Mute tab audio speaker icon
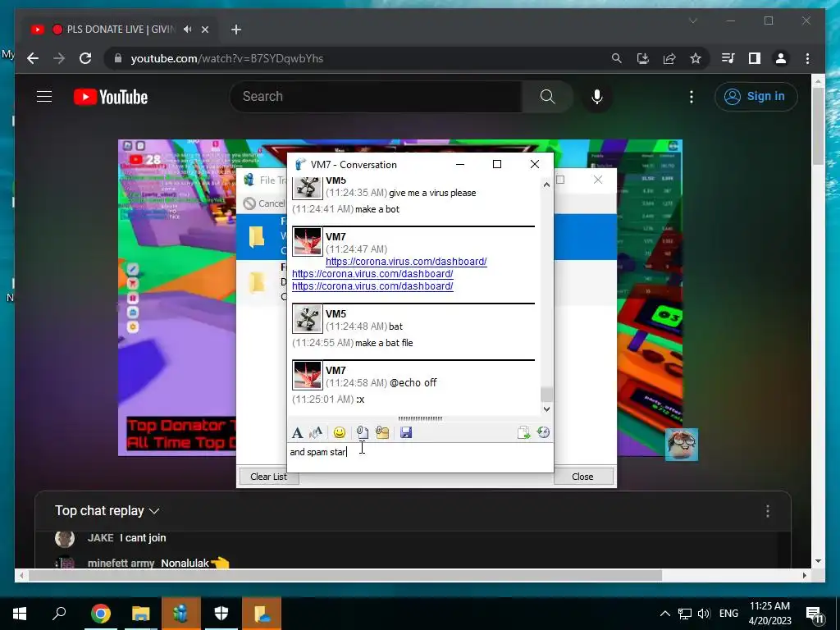Screen dimensions: 840x630 187,30
